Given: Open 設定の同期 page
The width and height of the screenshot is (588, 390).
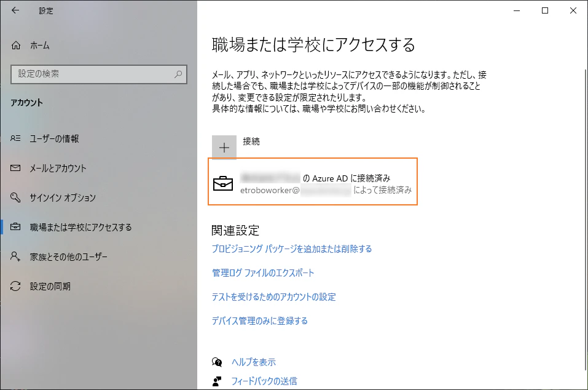Looking at the screenshot, I should coord(50,287).
